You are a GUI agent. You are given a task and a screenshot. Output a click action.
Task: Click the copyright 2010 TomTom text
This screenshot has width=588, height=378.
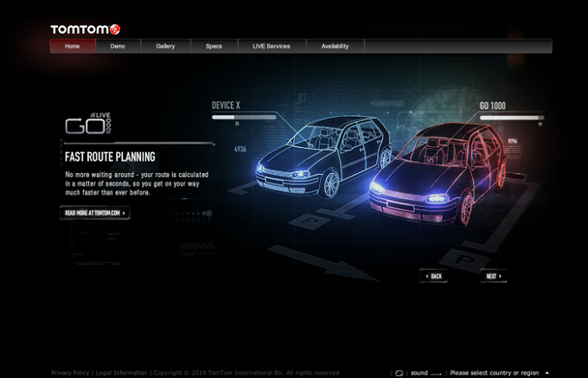click(246, 373)
